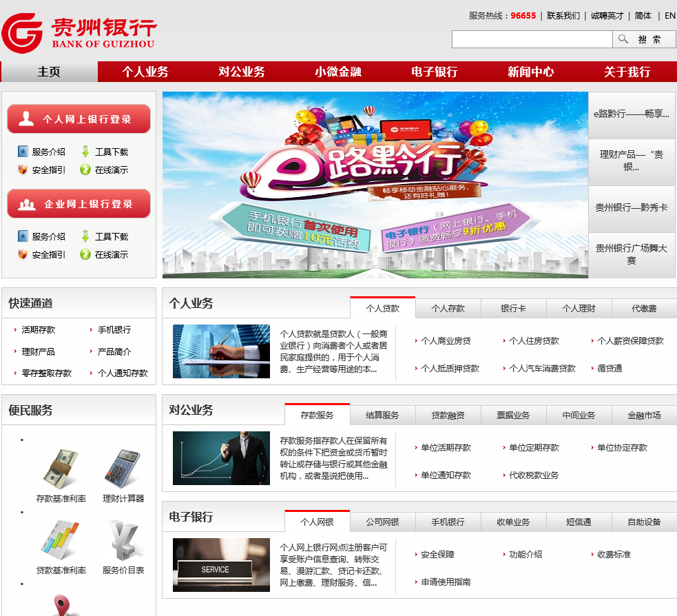
Task: Open 活期存款 in 快速通道
Action: [x=39, y=329]
